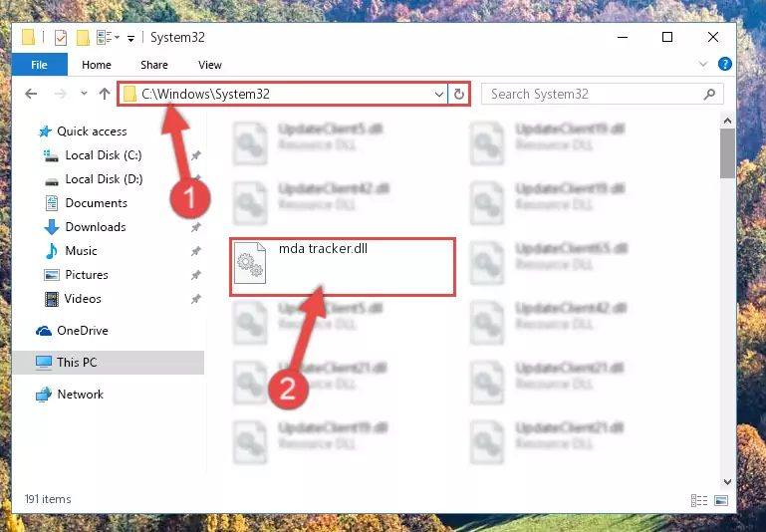Image resolution: width=766 pixels, height=532 pixels.
Task: Open the Customize Quick Access Toolbar dropdown
Action: pos(130,38)
